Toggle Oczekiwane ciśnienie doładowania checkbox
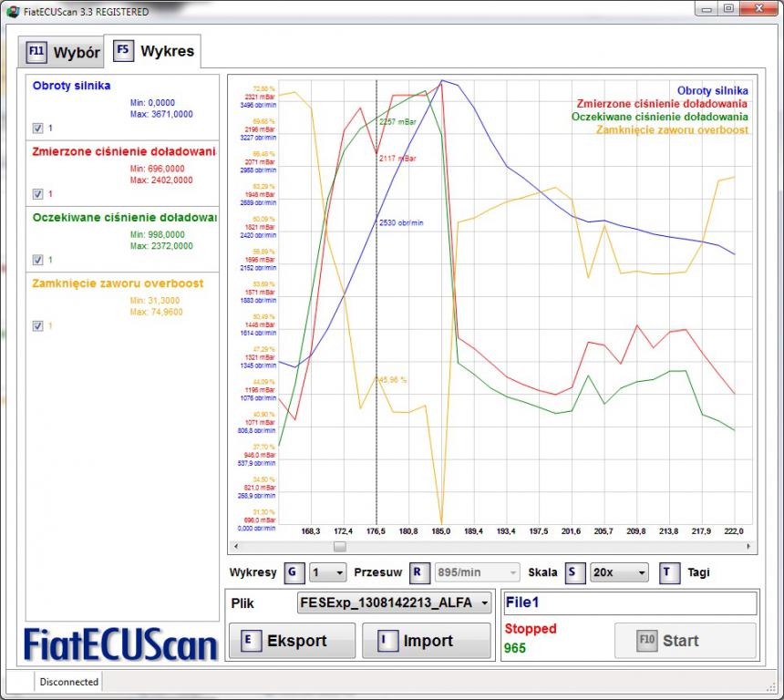784x700 pixels. coord(38,260)
